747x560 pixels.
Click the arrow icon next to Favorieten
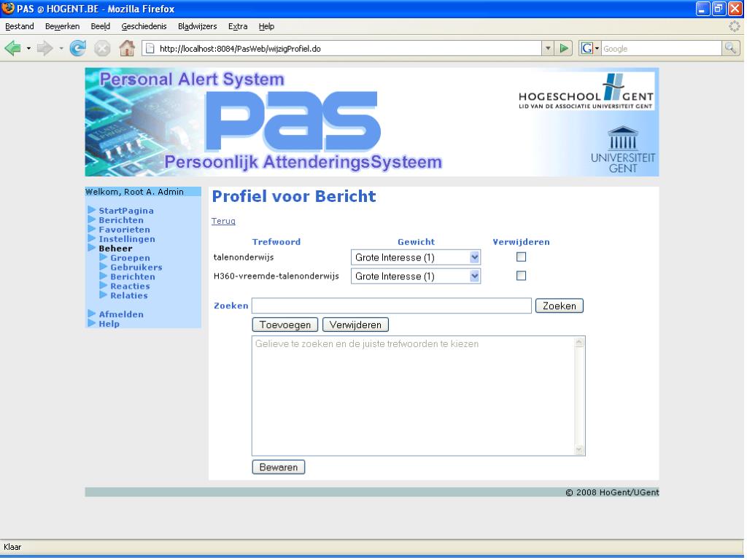coord(92,229)
